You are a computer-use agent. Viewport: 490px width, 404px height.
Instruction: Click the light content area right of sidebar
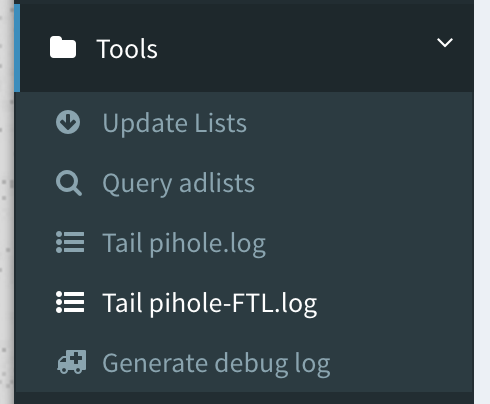pyautogui.click(x=482, y=202)
